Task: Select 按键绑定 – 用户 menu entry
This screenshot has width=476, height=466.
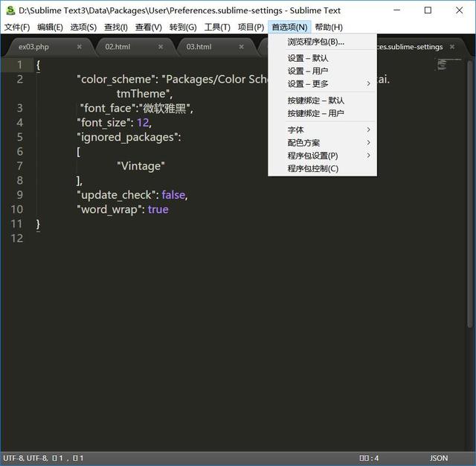Action: pos(322,114)
